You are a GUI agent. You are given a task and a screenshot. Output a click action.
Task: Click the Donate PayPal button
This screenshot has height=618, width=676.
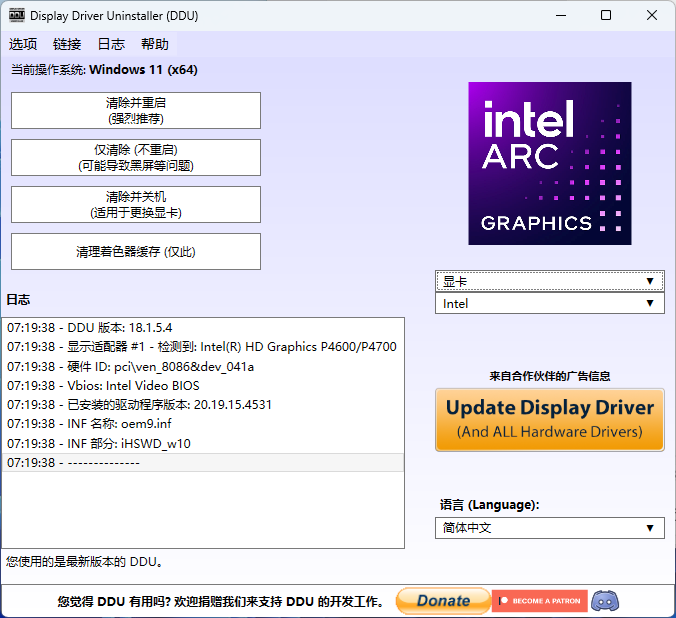[443, 601]
